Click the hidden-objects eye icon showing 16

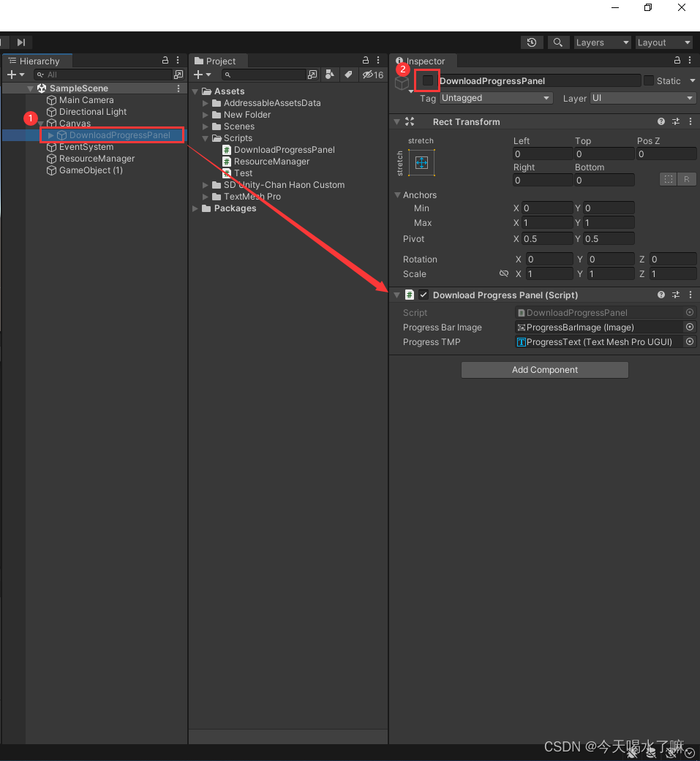click(x=369, y=75)
